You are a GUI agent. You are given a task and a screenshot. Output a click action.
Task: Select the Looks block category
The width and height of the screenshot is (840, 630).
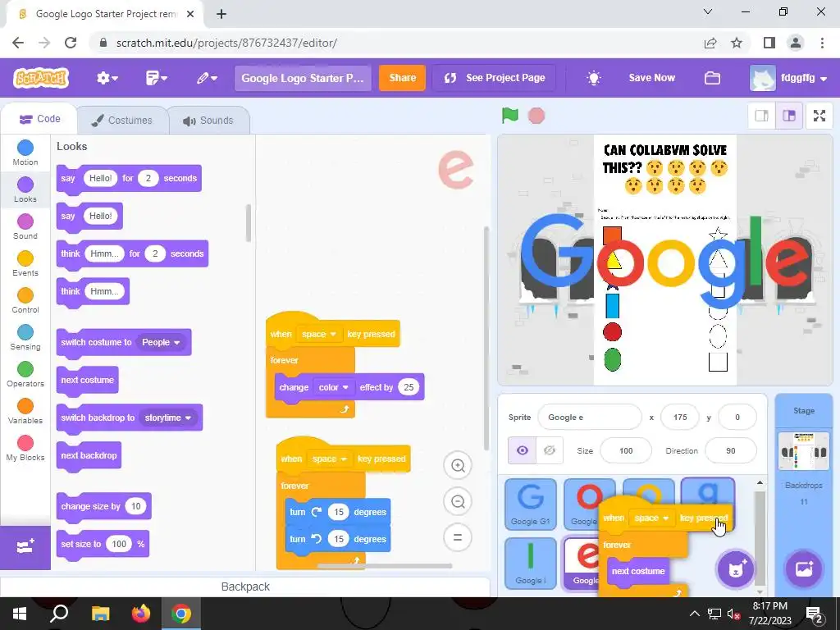point(25,189)
